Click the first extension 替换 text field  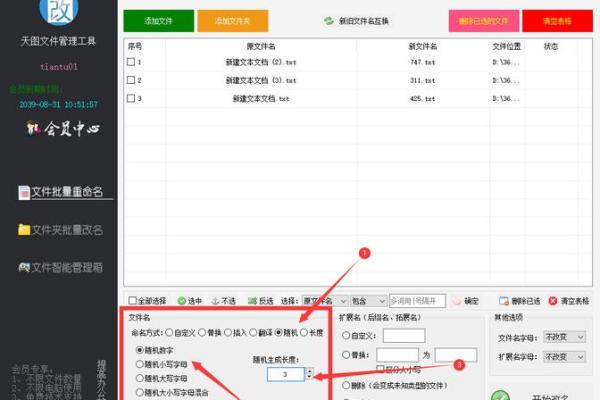pyautogui.click(x=397, y=355)
